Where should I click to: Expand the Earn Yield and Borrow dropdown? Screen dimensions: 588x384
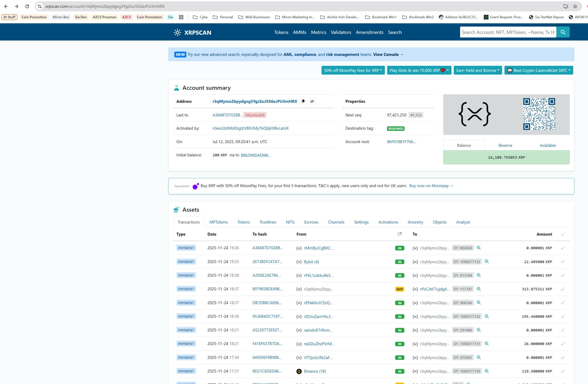[x=477, y=71]
